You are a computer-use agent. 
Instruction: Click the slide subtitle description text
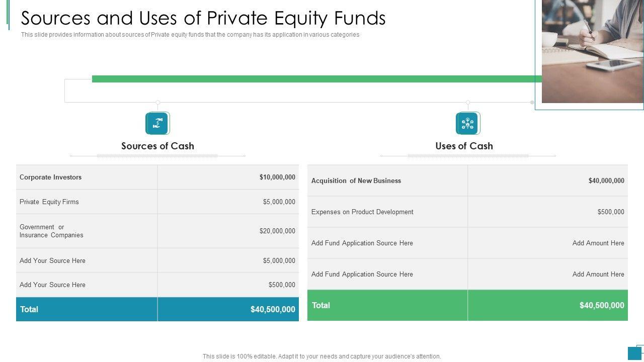190,35
